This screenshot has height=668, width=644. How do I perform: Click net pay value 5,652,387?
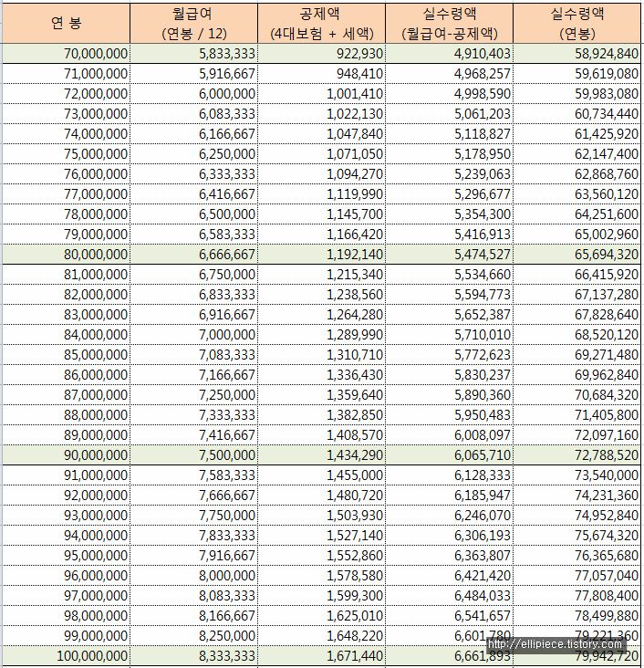450,315
